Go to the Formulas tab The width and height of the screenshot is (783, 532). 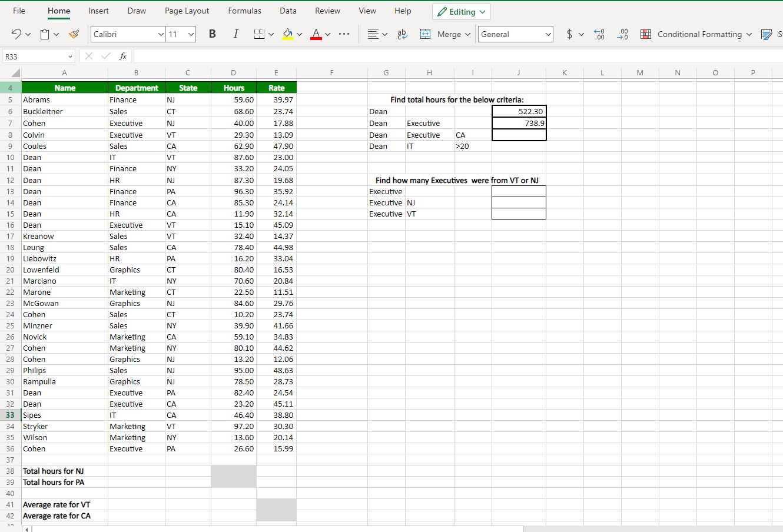pyautogui.click(x=244, y=11)
